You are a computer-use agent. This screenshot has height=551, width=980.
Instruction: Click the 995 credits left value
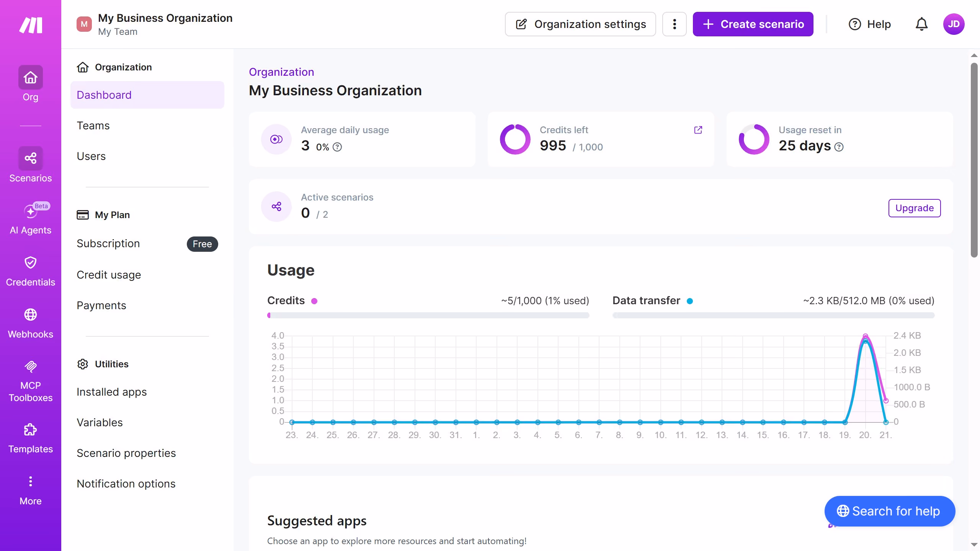pos(553,146)
